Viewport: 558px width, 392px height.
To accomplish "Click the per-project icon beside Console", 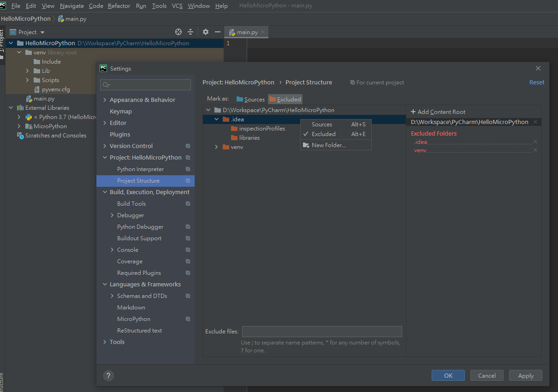I will pos(188,250).
